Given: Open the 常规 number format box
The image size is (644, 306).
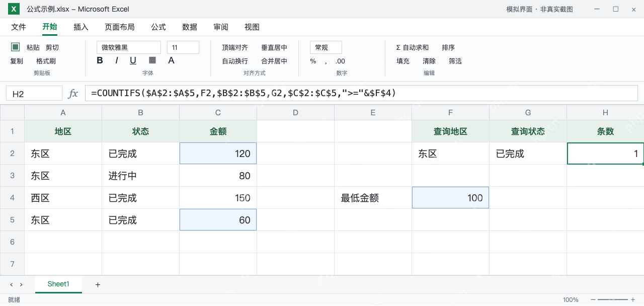Looking at the screenshot, I should (x=326, y=47).
